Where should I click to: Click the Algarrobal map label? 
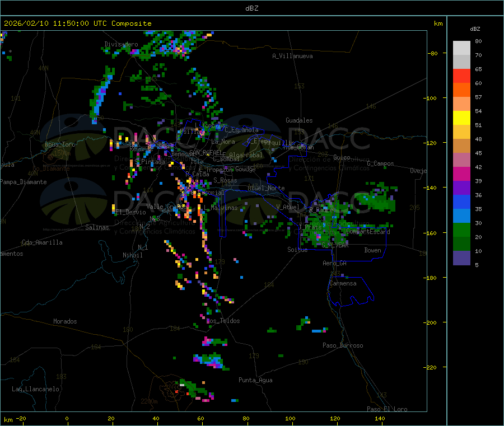coord(246,155)
